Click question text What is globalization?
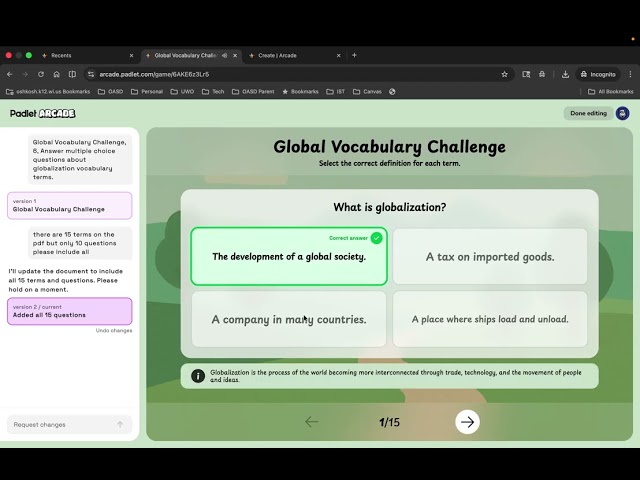Screen dimensions: 640x480 pos(390,207)
